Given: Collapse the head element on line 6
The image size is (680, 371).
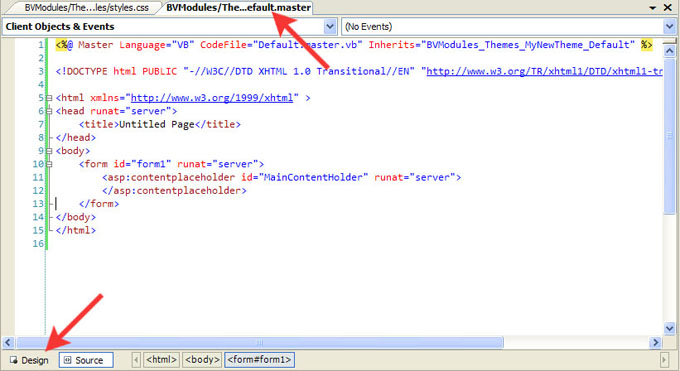Looking at the screenshot, I should (49, 111).
